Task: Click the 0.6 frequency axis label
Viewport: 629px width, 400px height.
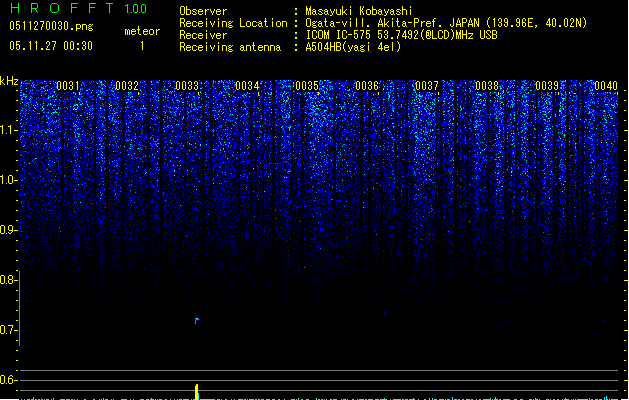Action: pos(8,380)
